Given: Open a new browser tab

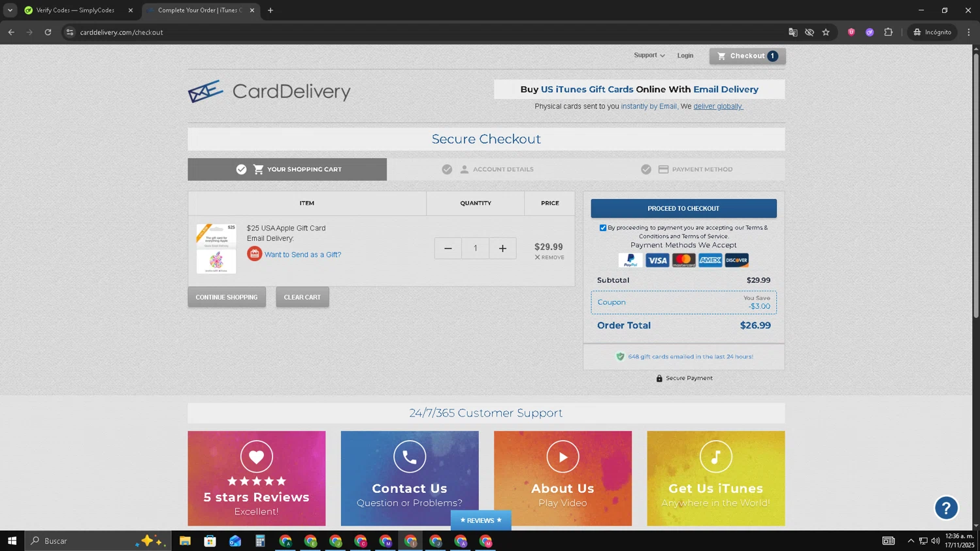Looking at the screenshot, I should coord(270,10).
